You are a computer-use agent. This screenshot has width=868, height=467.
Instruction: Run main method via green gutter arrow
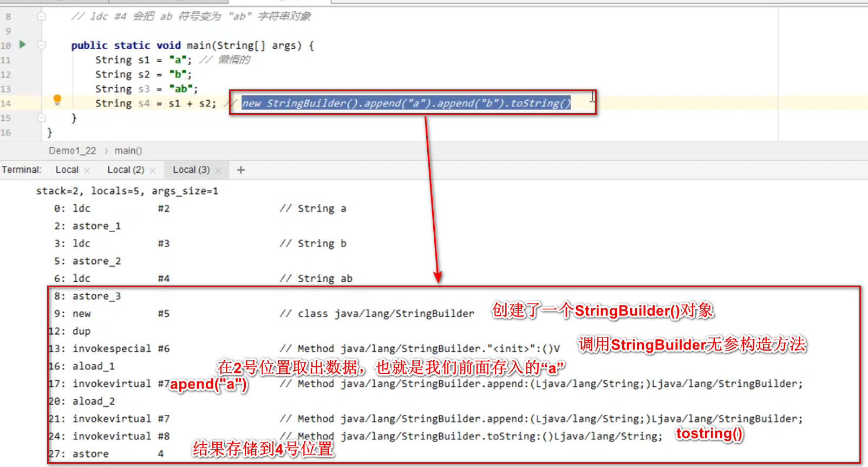(x=23, y=44)
